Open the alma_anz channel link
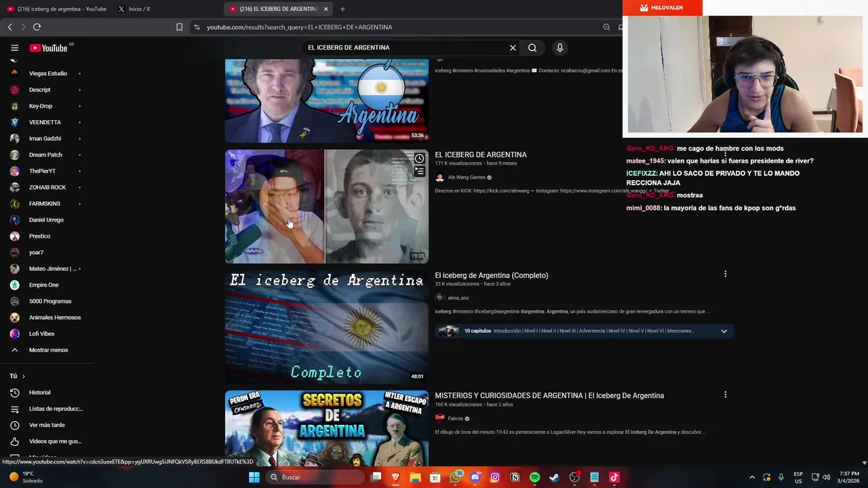The width and height of the screenshot is (868, 488). pyautogui.click(x=458, y=298)
